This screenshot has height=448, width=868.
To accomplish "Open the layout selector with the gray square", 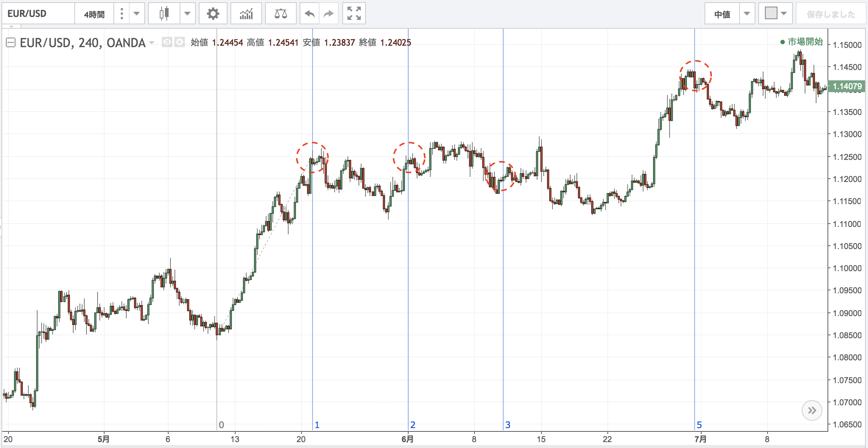I will pyautogui.click(x=775, y=14).
